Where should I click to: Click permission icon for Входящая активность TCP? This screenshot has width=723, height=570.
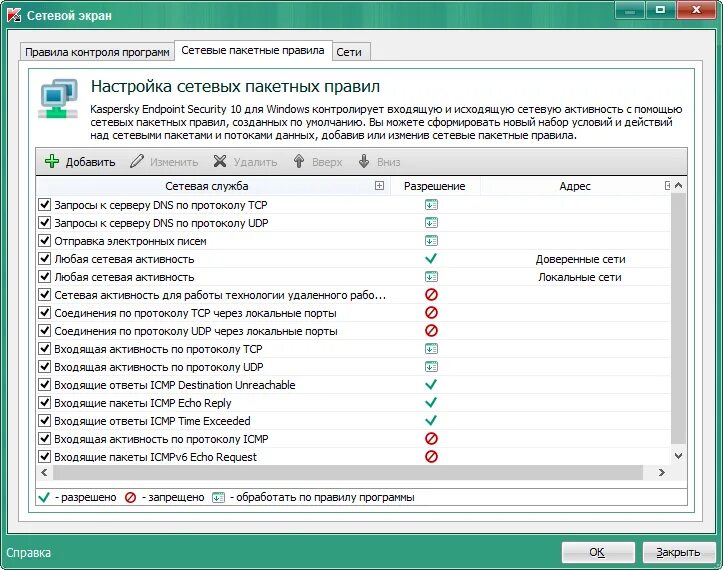[431, 349]
